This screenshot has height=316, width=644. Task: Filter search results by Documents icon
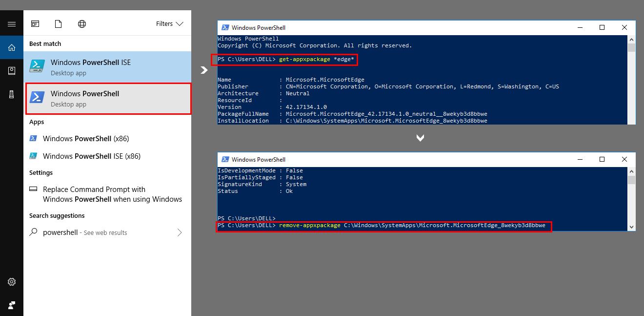click(59, 23)
